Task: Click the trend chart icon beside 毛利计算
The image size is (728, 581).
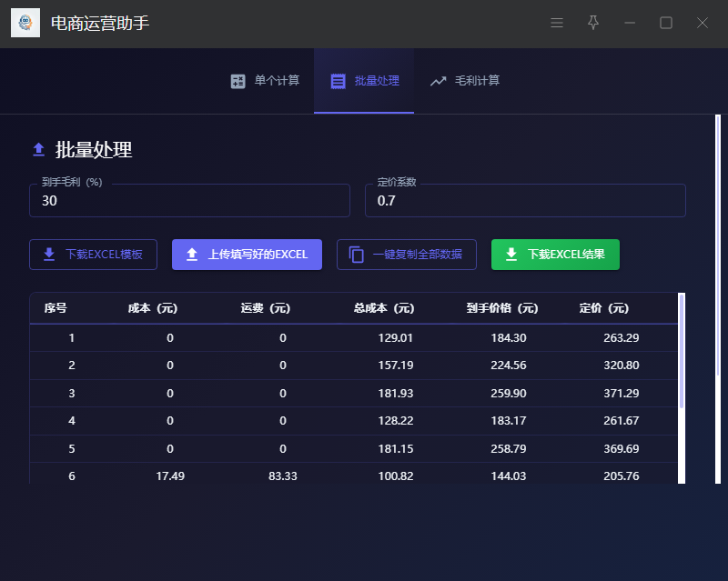Action: 439,81
